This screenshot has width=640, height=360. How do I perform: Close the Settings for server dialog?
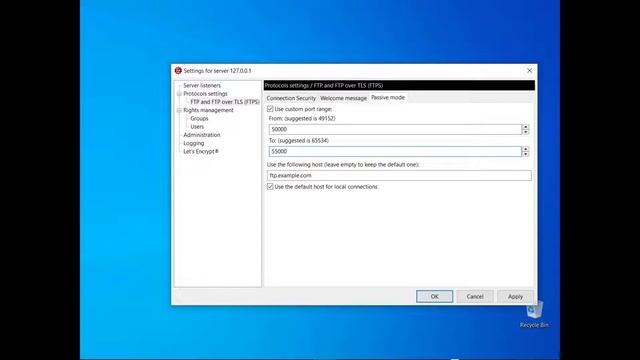click(529, 71)
